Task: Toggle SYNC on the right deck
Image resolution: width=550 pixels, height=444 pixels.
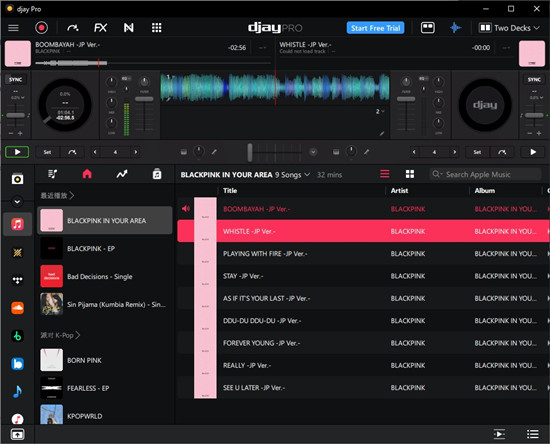Action: click(x=534, y=80)
